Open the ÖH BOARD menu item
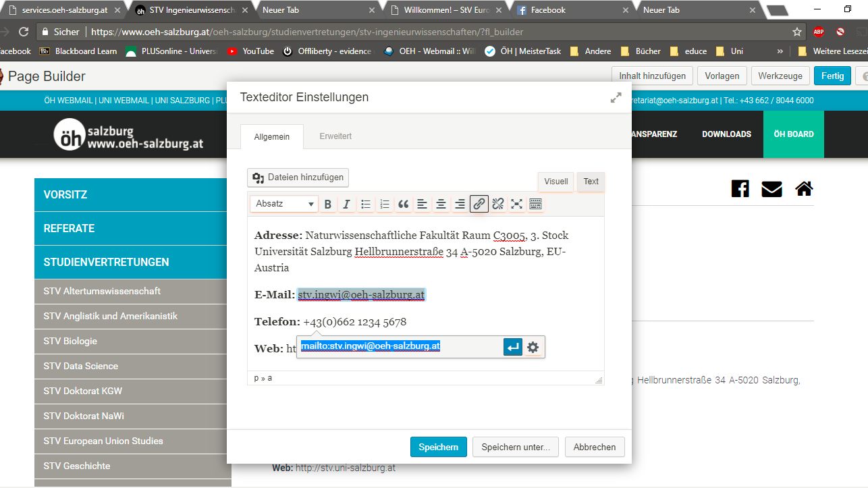 pyautogui.click(x=794, y=134)
